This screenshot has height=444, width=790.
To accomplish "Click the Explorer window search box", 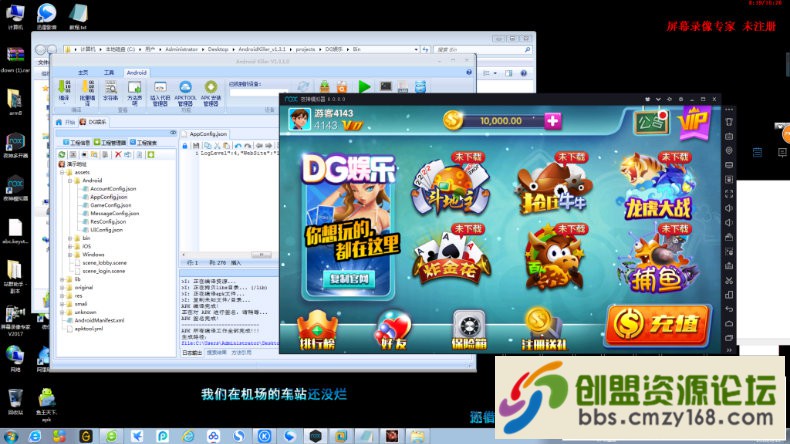I will click(482, 49).
